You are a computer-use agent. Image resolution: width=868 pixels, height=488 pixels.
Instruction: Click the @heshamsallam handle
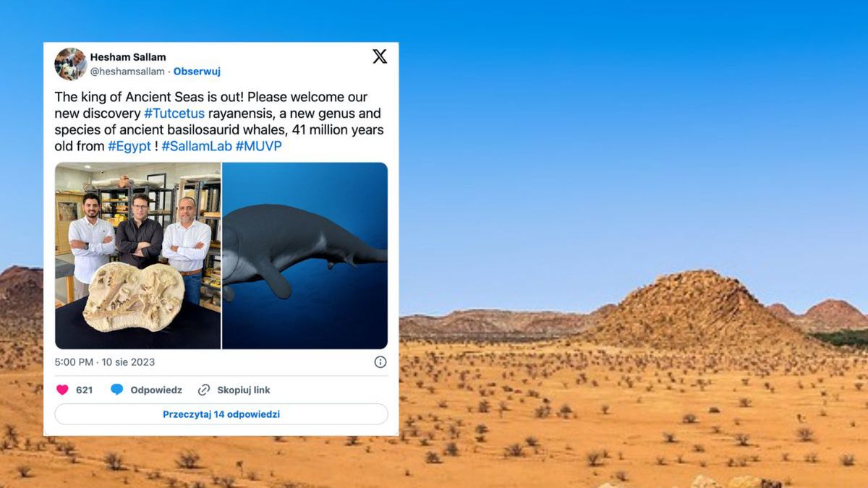pos(127,72)
